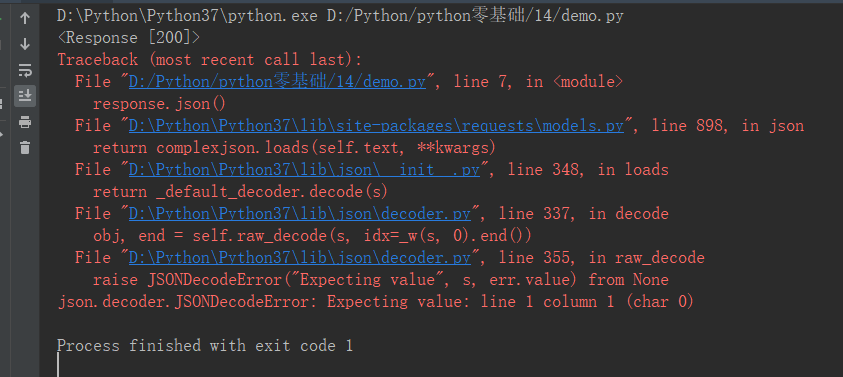Click 'return _default_decoder.decode(s)' line

pos(240,192)
